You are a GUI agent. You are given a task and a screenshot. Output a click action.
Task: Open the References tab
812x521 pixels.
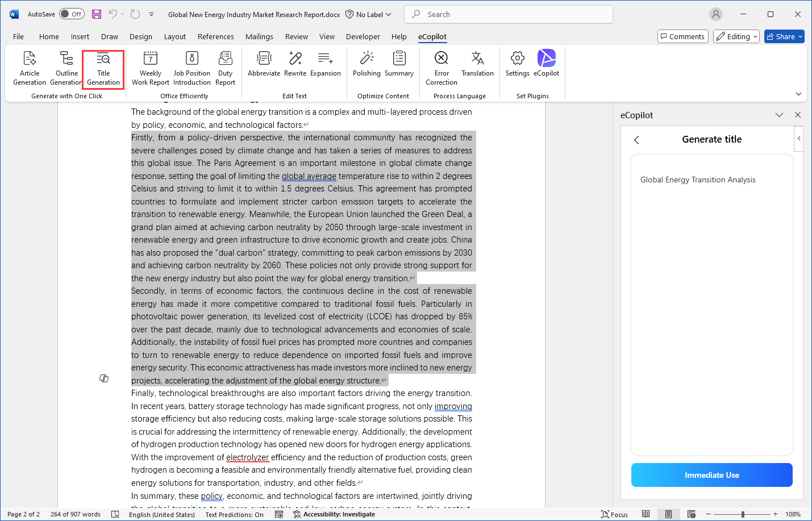tap(215, 36)
